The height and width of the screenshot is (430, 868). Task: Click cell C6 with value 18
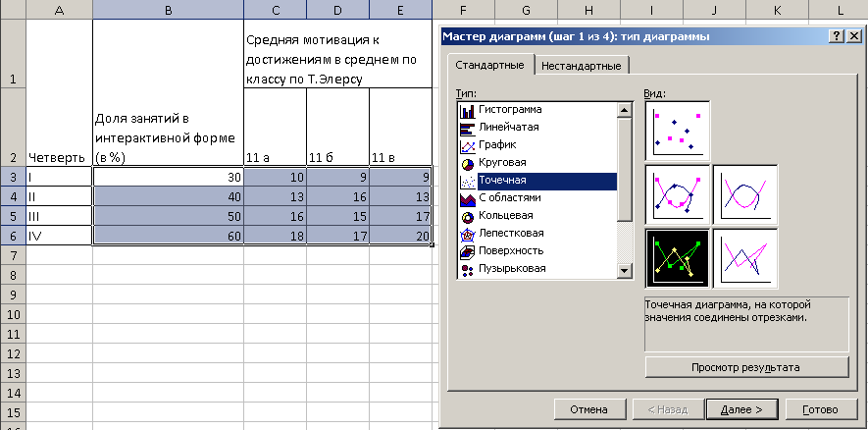pyautogui.click(x=276, y=236)
